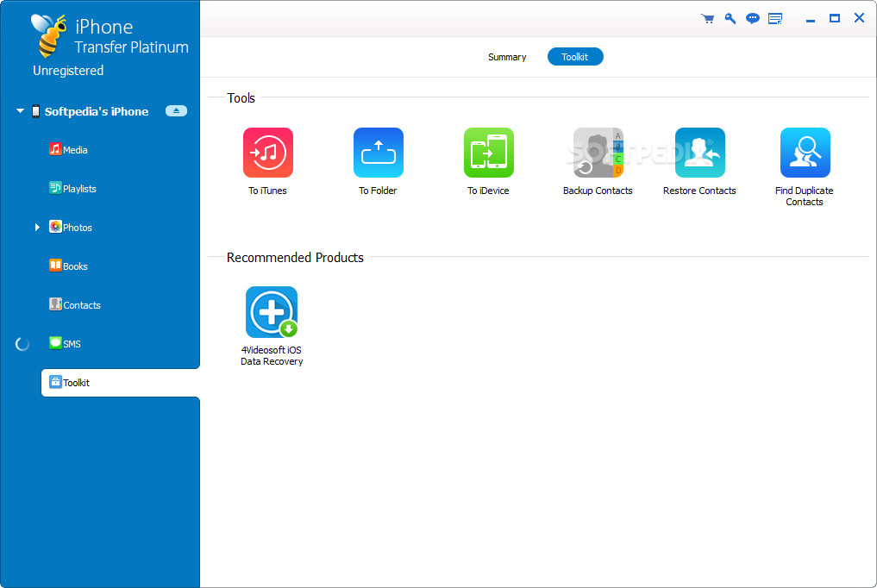
Task: Open 4Videosoft iOS Data Recovery product
Action: tap(272, 312)
